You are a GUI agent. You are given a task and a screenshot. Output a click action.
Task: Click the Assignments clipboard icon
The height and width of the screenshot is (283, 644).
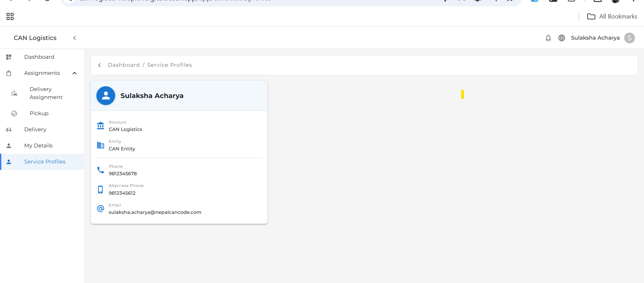click(x=9, y=73)
